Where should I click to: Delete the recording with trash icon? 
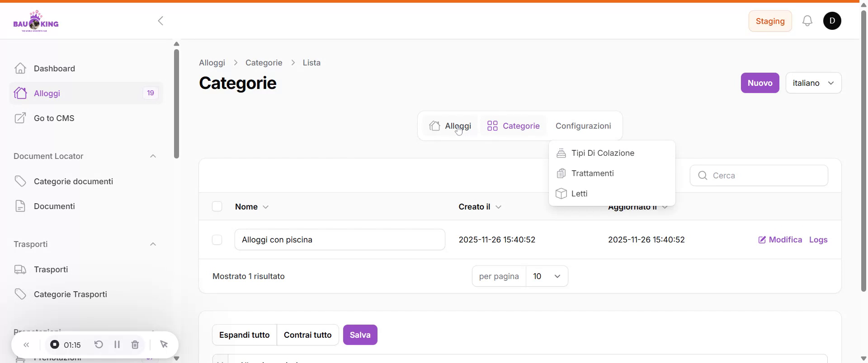click(x=135, y=345)
